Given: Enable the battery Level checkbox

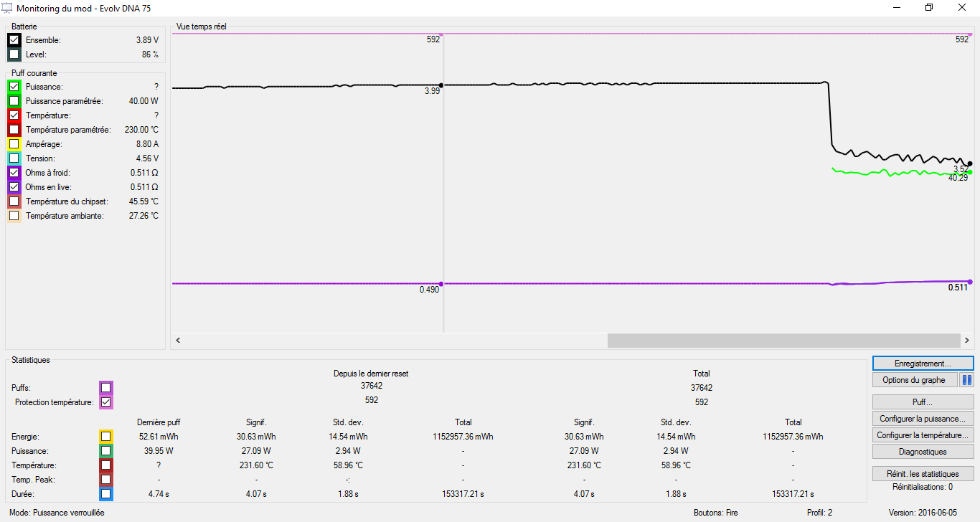Looking at the screenshot, I should [x=14, y=54].
